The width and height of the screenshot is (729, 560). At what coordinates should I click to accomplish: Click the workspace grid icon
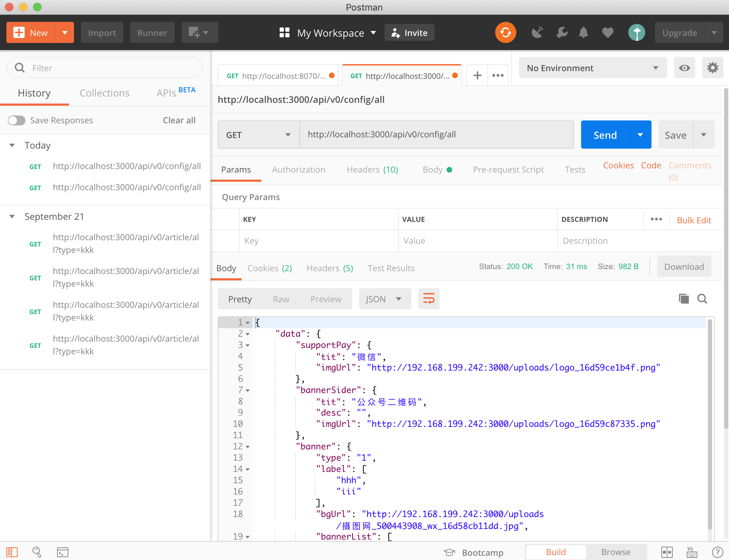[x=284, y=32]
